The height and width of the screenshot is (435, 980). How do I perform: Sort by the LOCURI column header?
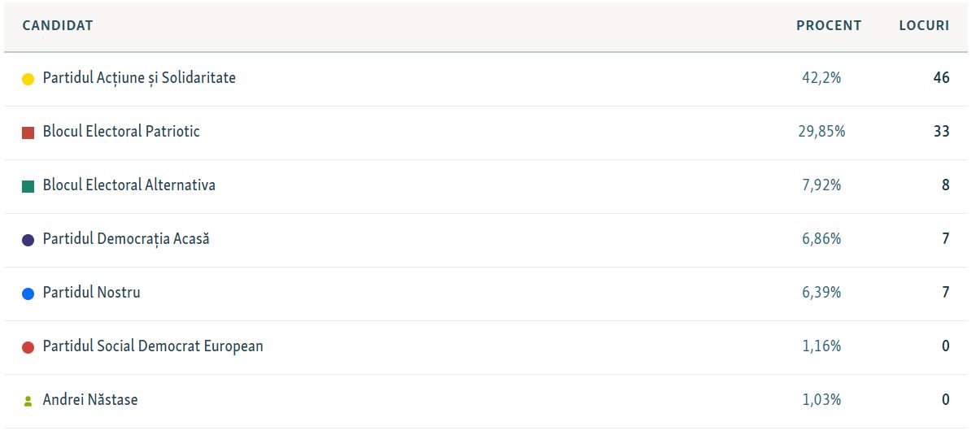[924, 25]
